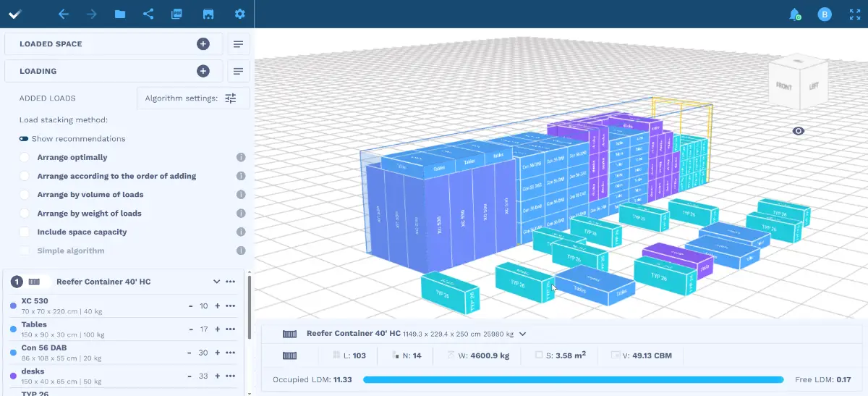Open the folder icon in toolbar
The height and width of the screenshot is (396, 868).
[120, 14]
